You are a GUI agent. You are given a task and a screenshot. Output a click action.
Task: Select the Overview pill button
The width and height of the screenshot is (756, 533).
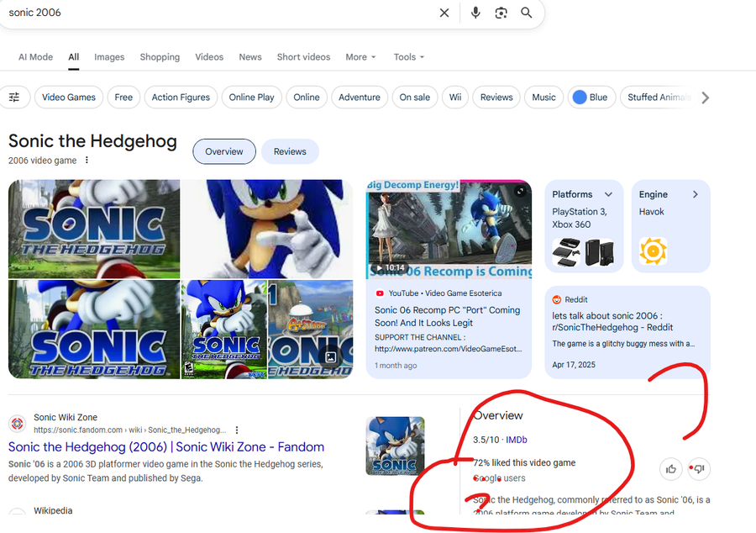tap(224, 151)
